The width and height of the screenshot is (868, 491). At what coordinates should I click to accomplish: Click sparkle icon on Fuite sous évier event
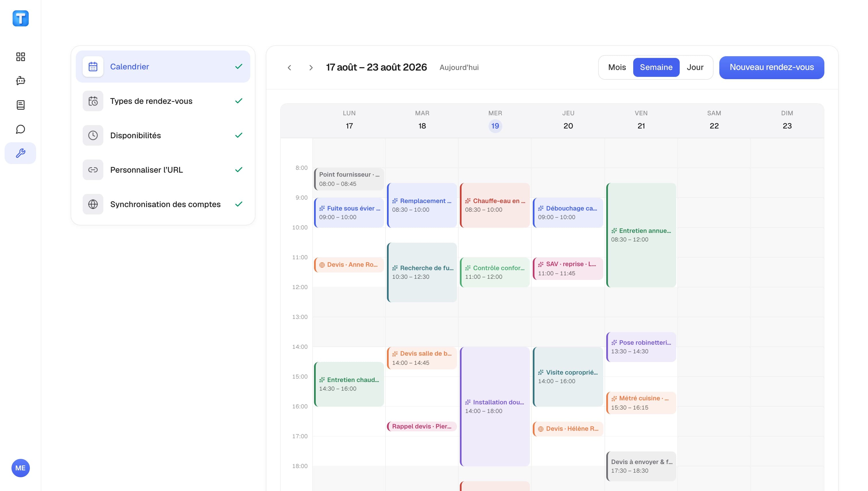[322, 209]
